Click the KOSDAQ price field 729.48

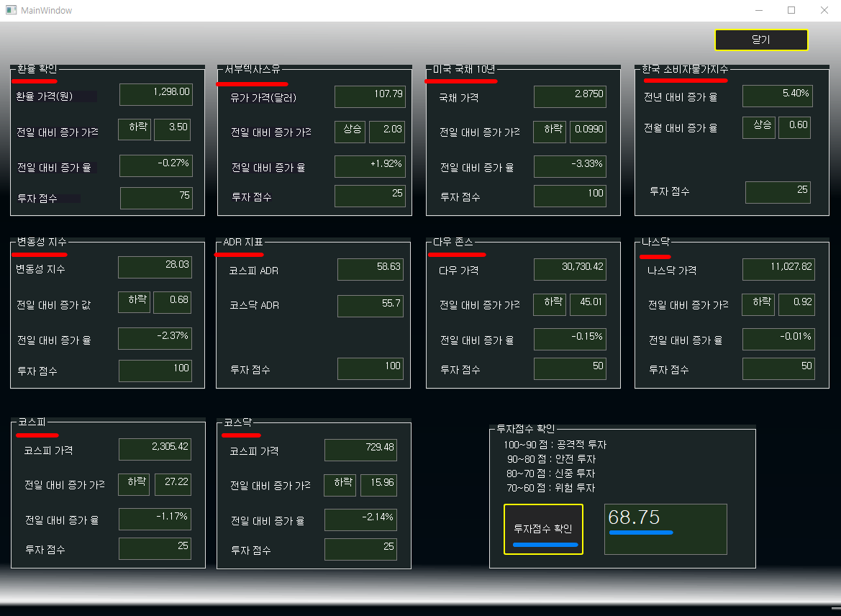pyautogui.click(x=360, y=450)
